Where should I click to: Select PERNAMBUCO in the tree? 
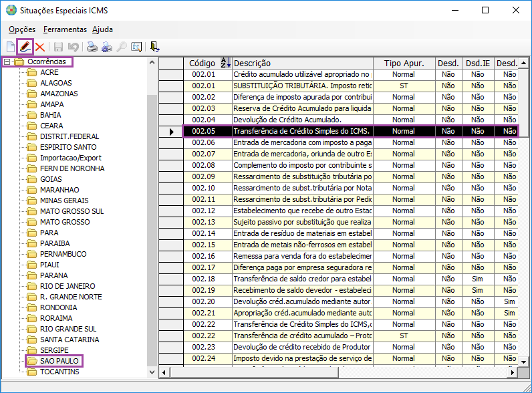click(63, 254)
